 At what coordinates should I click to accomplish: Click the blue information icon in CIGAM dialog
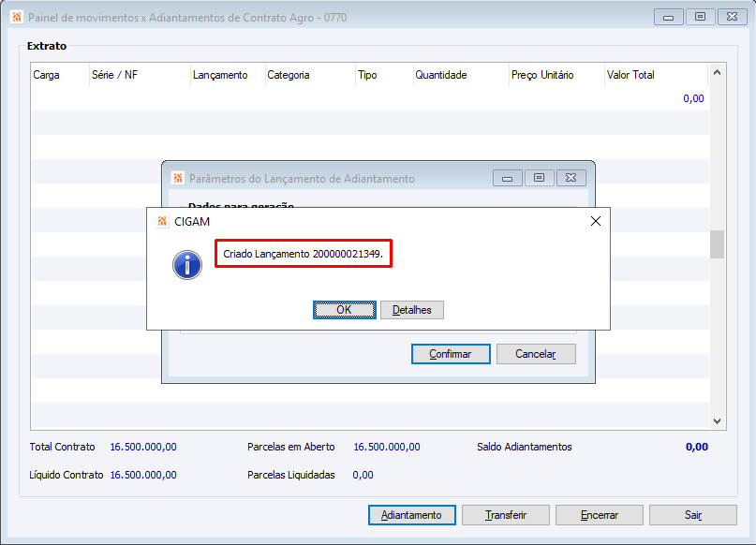187,265
